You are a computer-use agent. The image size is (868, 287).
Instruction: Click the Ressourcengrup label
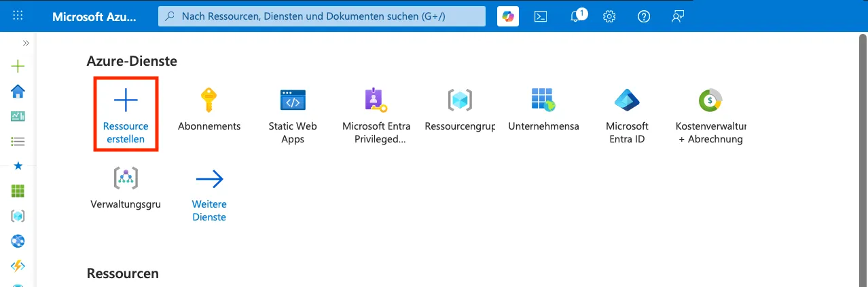pos(460,126)
